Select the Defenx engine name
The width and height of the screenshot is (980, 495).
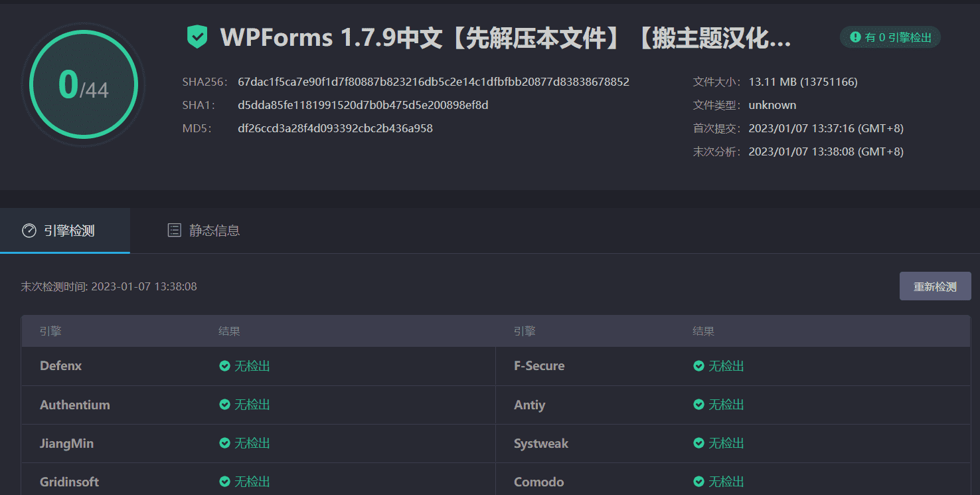pyautogui.click(x=61, y=366)
